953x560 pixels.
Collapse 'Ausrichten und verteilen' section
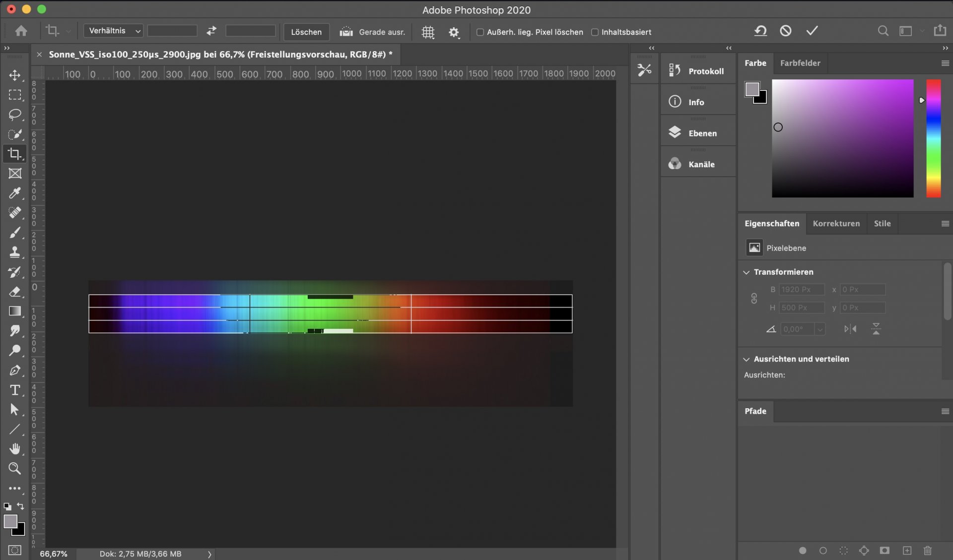pos(746,359)
